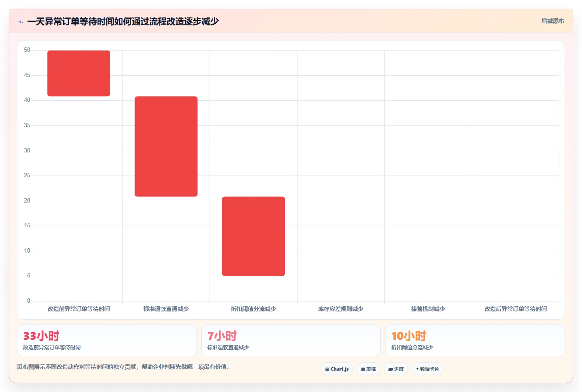Select the 标准退款直通减少 red bar

[166, 146]
